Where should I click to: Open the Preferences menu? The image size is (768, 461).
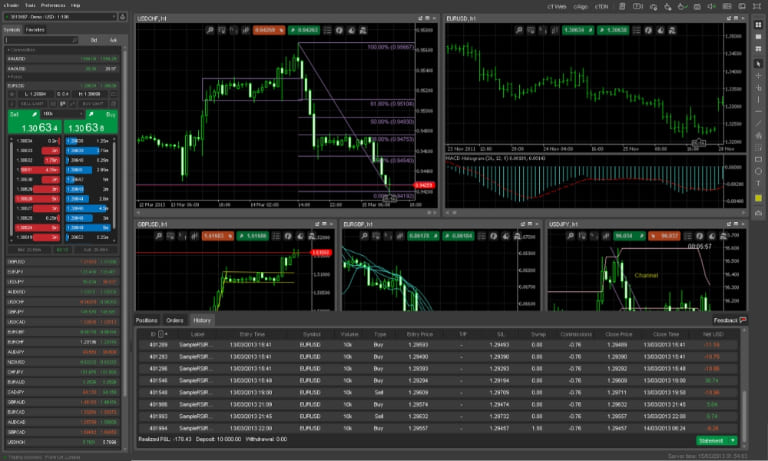click(54, 5)
